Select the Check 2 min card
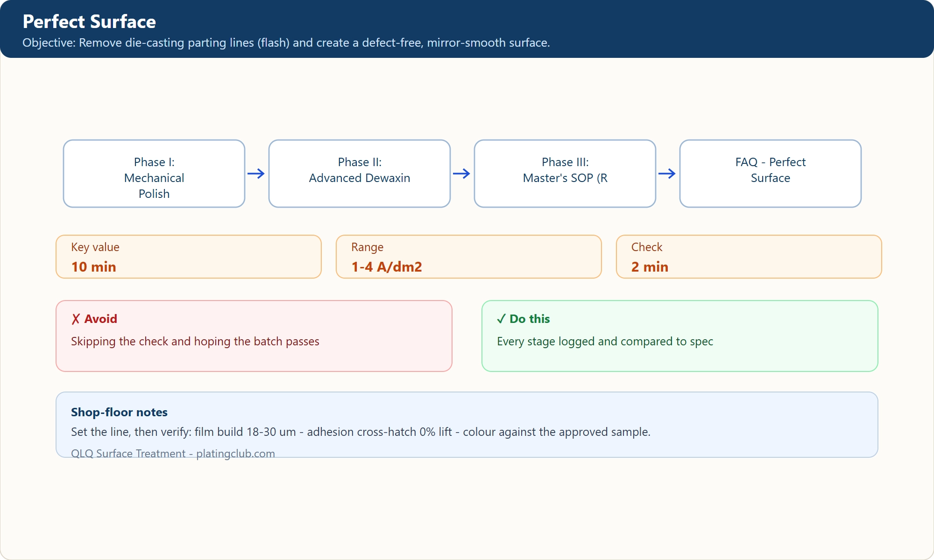Viewport: 934px width, 560px height. pos(749,257)
